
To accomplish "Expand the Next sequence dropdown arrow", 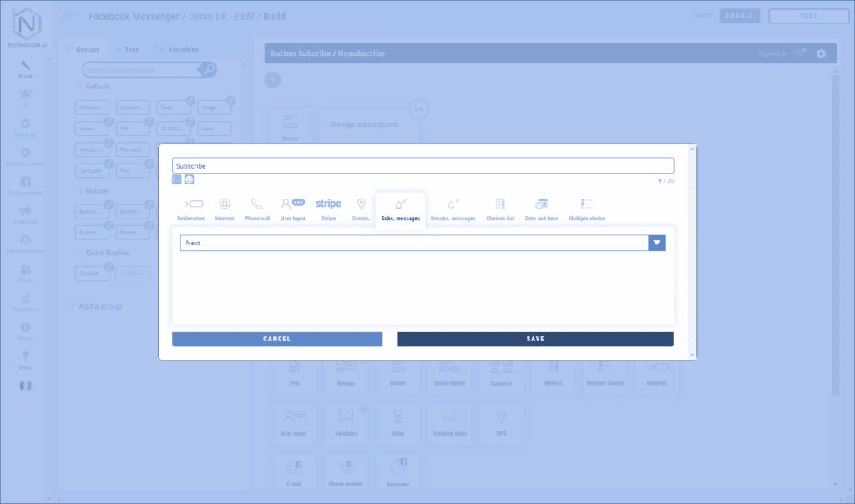I will (x=657, y=243).
